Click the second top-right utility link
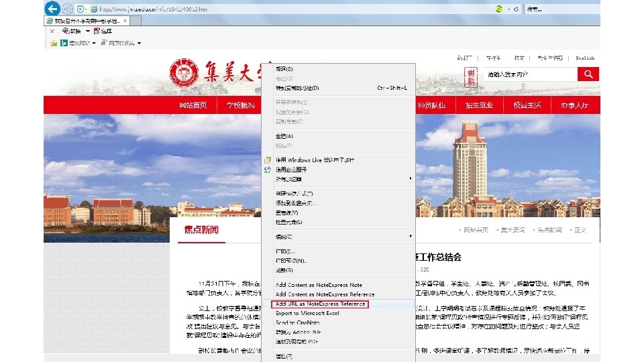 click(493, 58)
